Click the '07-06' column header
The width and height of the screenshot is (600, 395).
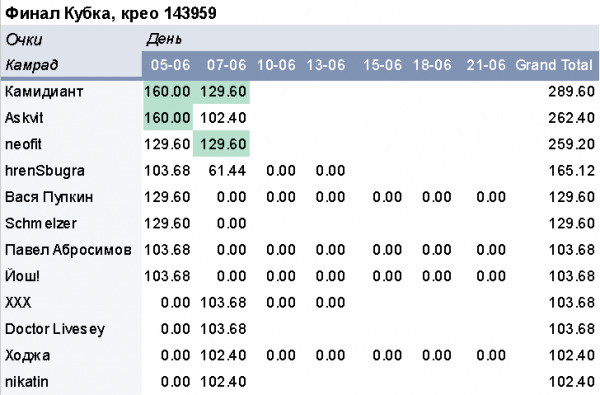click(x=227, y=65)
